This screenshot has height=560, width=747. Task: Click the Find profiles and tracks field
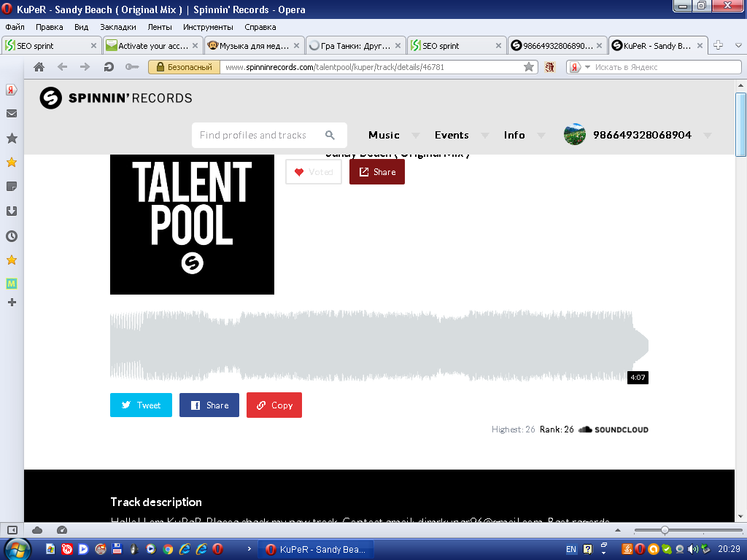point(269,135)
